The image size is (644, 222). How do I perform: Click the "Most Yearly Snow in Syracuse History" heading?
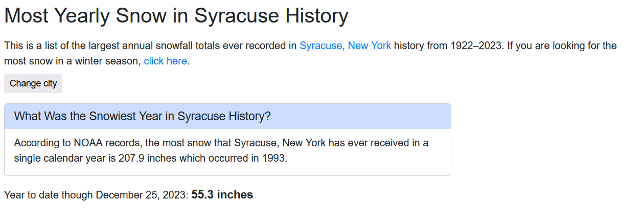pyautogui.click(x=176, y=16)
